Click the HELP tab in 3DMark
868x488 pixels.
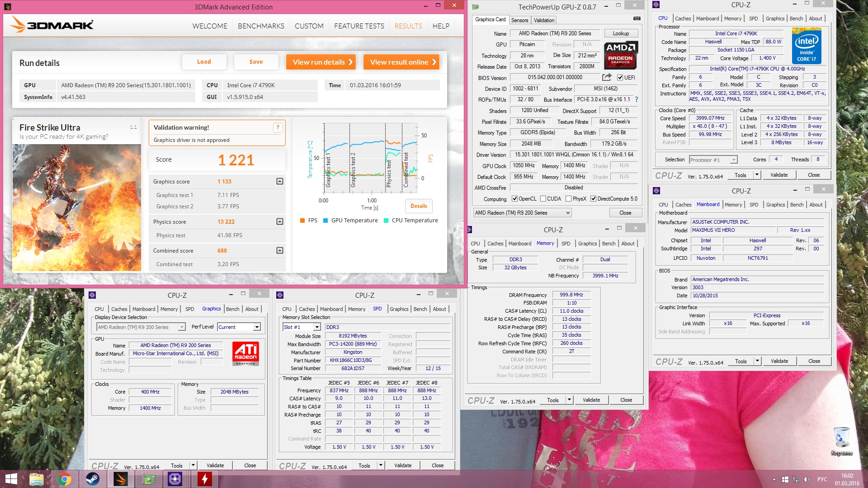click(441, 26)
